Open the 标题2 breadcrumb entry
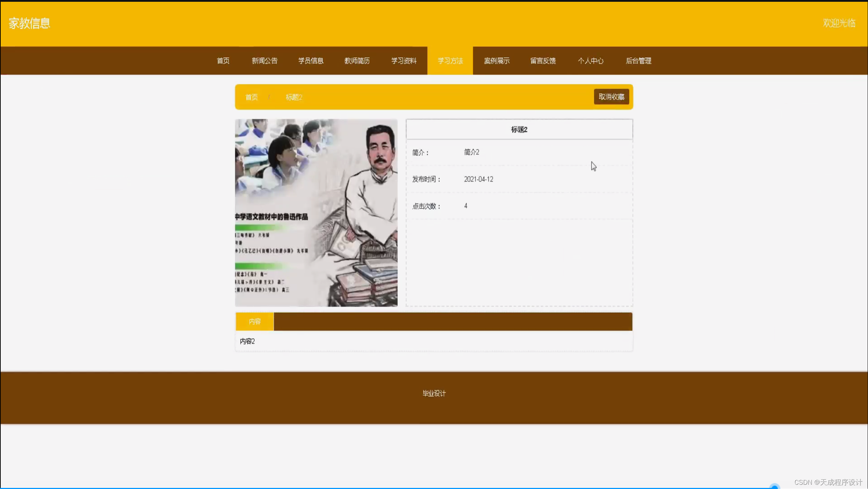This screenshot has height=489, width=868. coord(294,97)
